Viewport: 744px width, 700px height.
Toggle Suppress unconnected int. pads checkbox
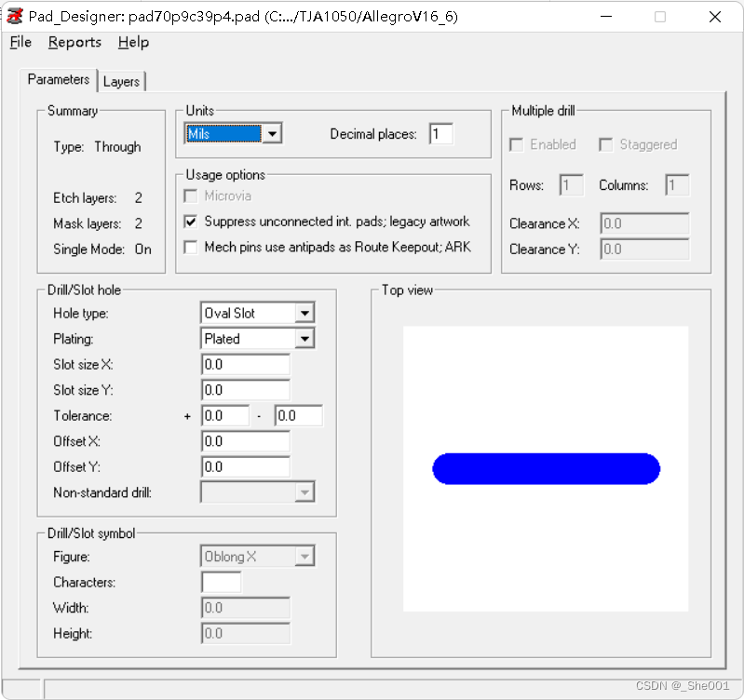click(191, 222)
